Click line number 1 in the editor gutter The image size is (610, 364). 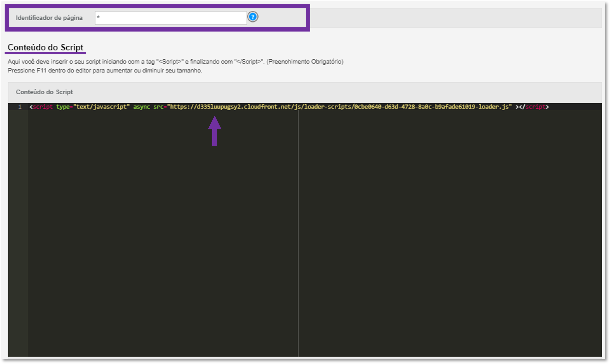20,107
